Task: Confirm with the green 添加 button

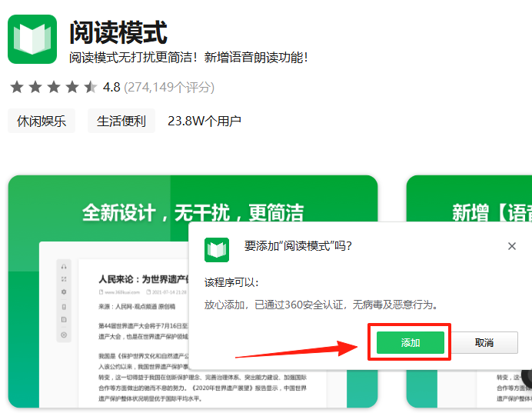Action: coord(411,342)
